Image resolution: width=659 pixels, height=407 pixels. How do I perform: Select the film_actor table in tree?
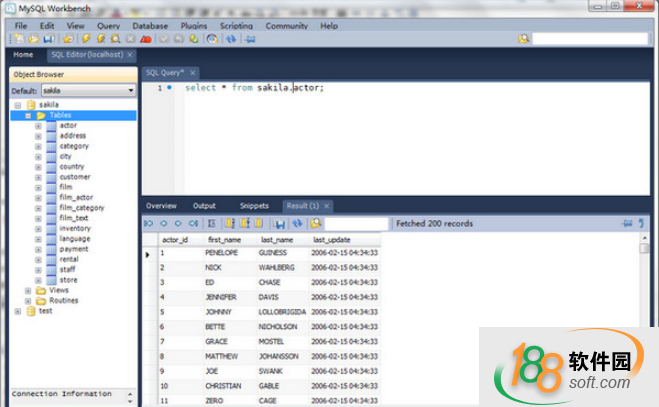tap(76, 197)
